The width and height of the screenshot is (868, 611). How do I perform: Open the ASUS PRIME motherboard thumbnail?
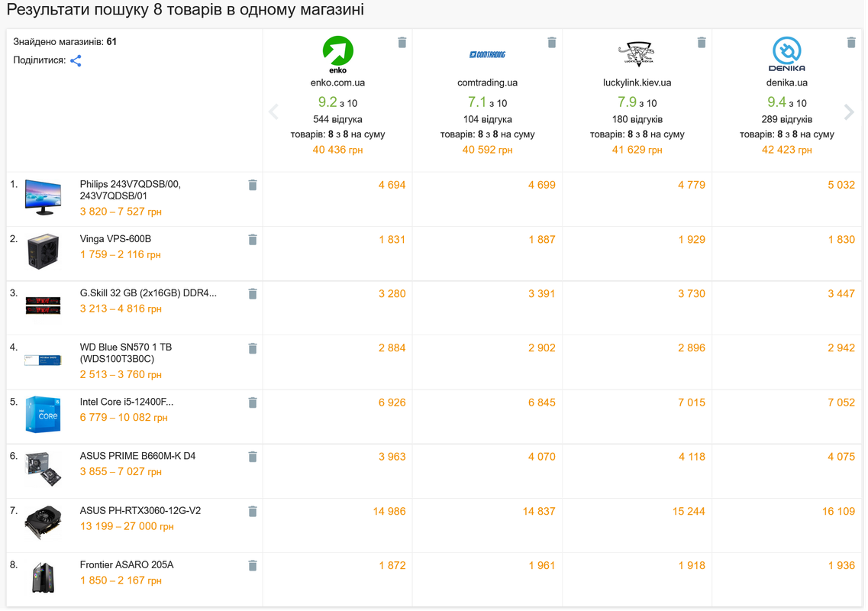[x=44, y=470]
